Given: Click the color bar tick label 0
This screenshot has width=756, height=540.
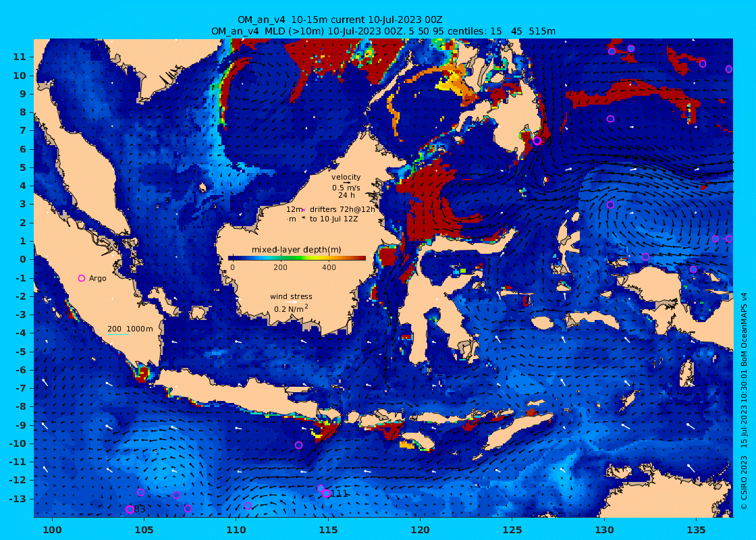Looking at the screenshot, I should click(232, 267).
